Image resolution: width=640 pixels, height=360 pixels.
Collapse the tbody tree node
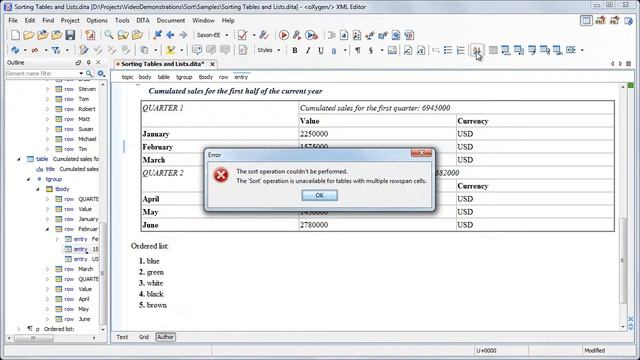(38, 189)
